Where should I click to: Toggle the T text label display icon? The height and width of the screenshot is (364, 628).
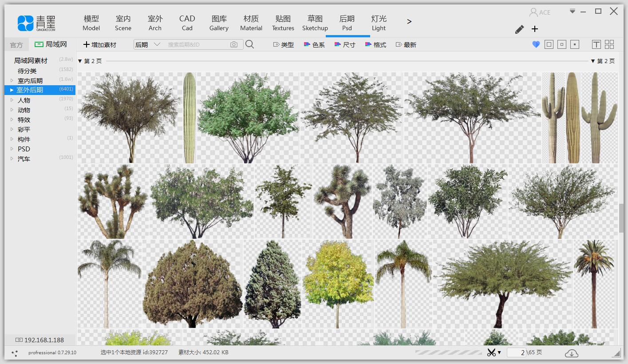tap(596, 44)
